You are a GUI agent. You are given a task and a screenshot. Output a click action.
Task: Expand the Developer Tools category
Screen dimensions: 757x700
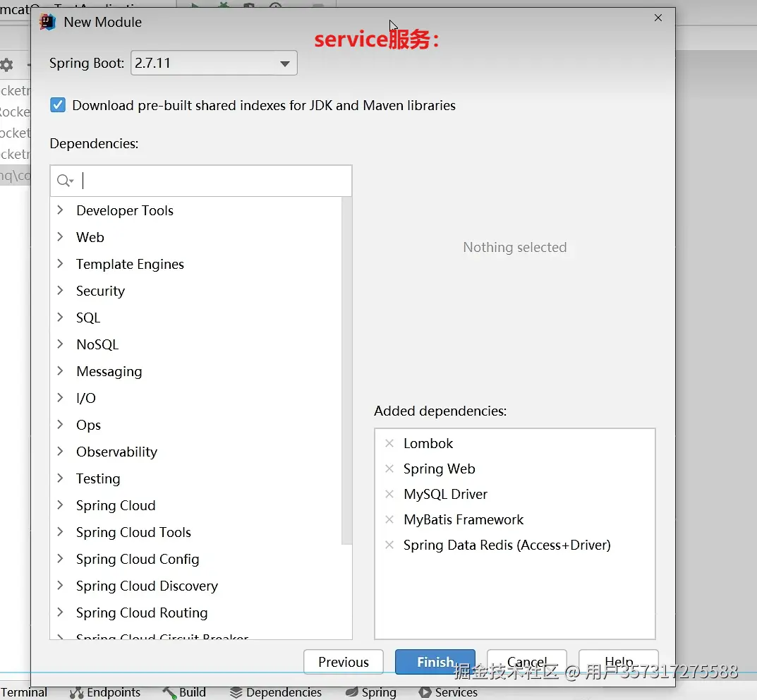61,210
